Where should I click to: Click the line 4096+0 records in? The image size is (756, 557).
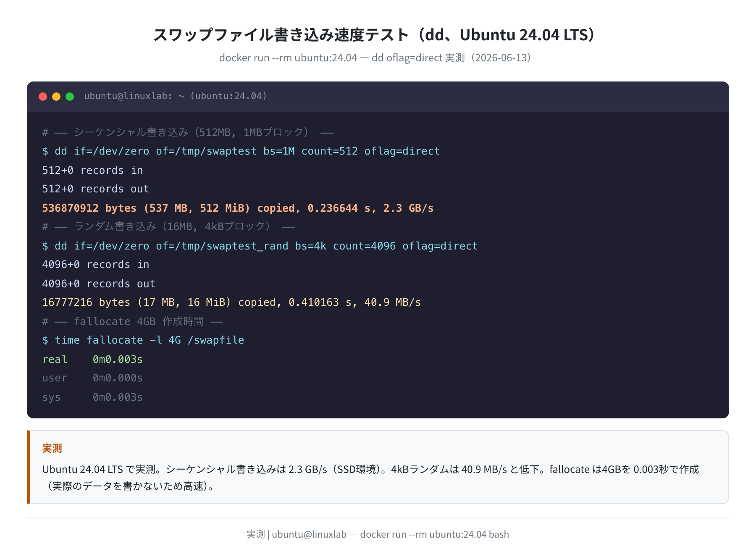click(x=96, y=265)
